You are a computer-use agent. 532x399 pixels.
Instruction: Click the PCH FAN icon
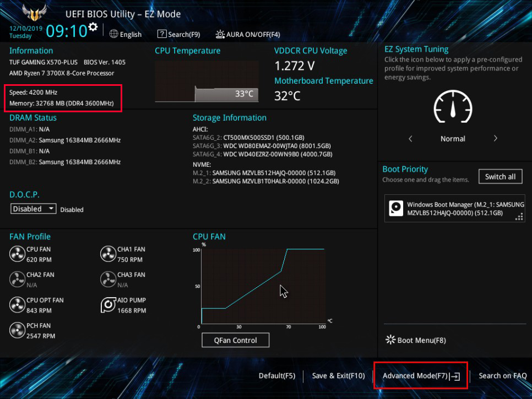coord(17,330)
